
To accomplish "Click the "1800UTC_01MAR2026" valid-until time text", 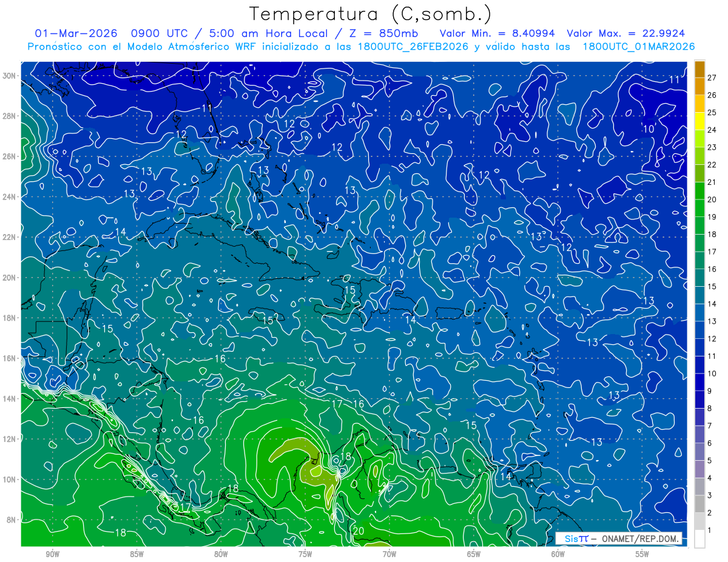I will click(639, 47).
